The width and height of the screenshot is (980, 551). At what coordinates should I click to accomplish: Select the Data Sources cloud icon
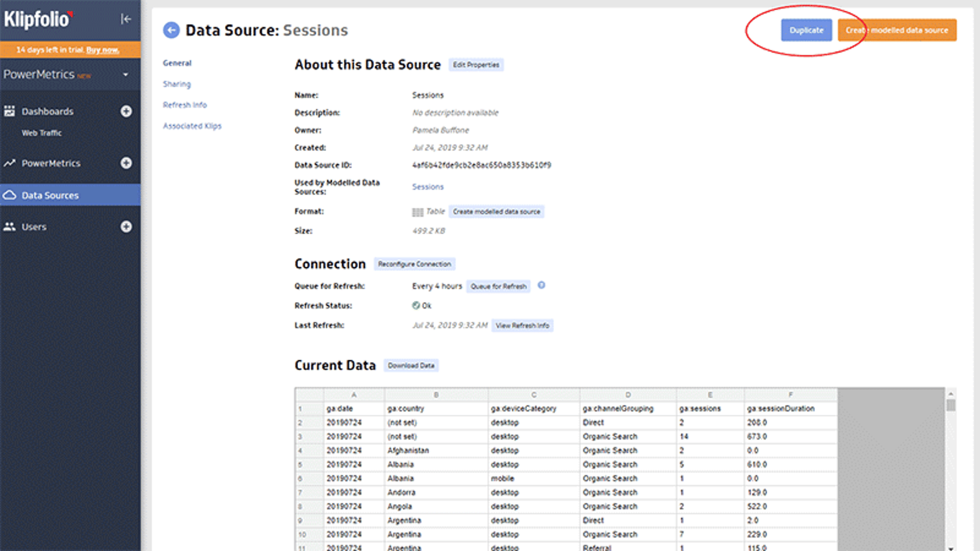coord(9,195)
